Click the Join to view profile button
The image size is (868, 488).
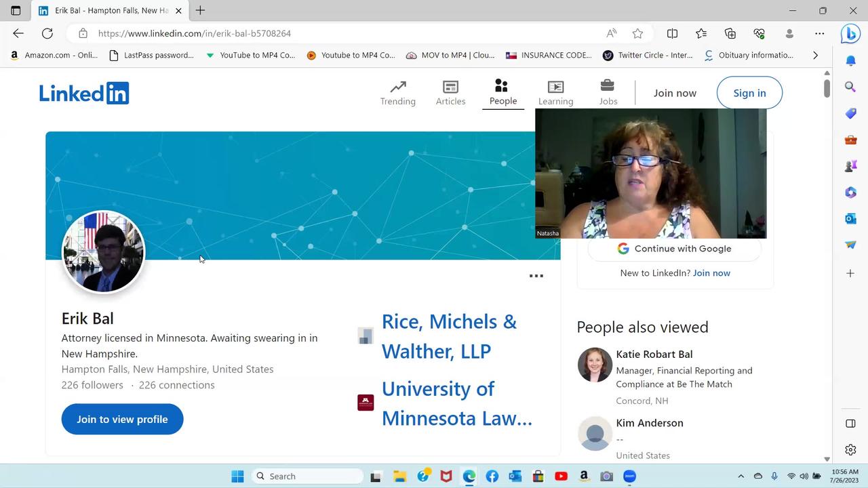(x=122, y=419)
